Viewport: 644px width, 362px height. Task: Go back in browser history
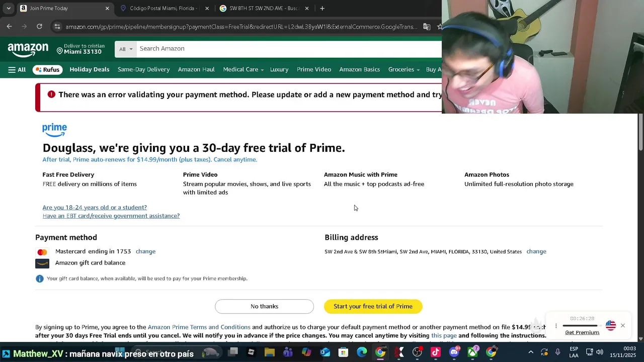[10, 27]
